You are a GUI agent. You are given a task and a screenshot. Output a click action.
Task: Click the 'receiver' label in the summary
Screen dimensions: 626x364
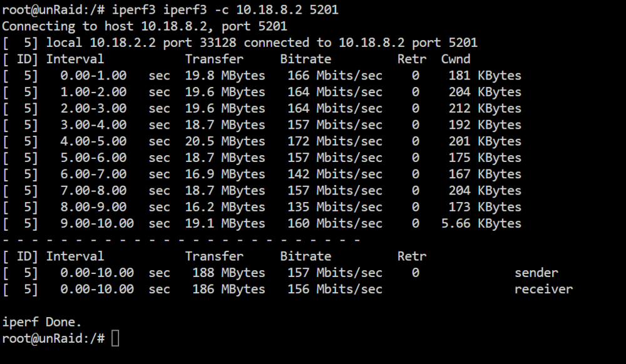(x=543, y=289)
